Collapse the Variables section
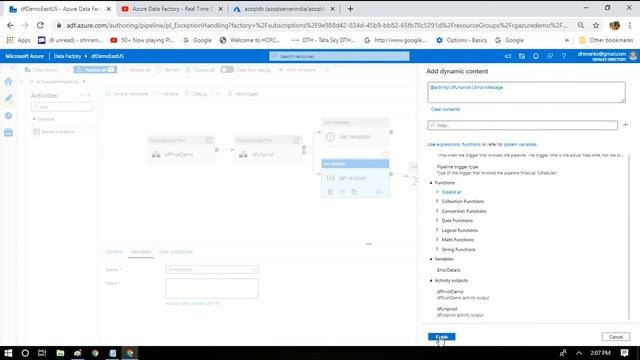The image size is (640, 360). pyautogui.click(x=431, y=259)
